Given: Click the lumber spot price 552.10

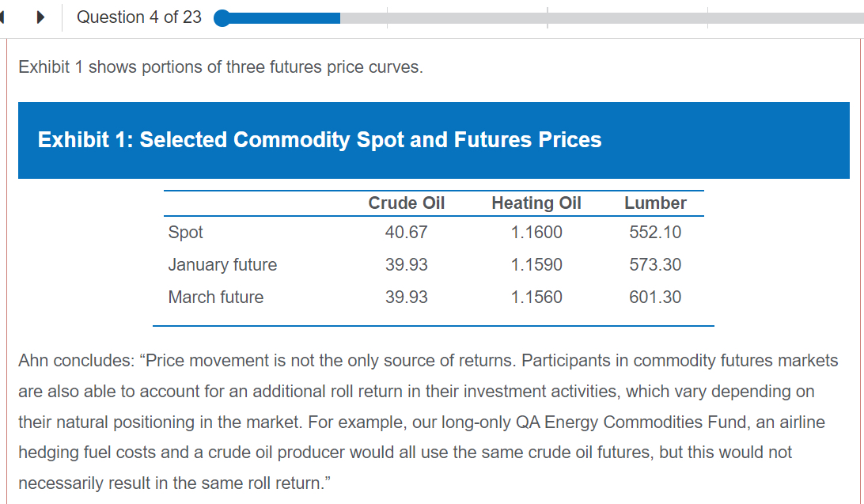Looking at the screenshot, I should [655, 233].
